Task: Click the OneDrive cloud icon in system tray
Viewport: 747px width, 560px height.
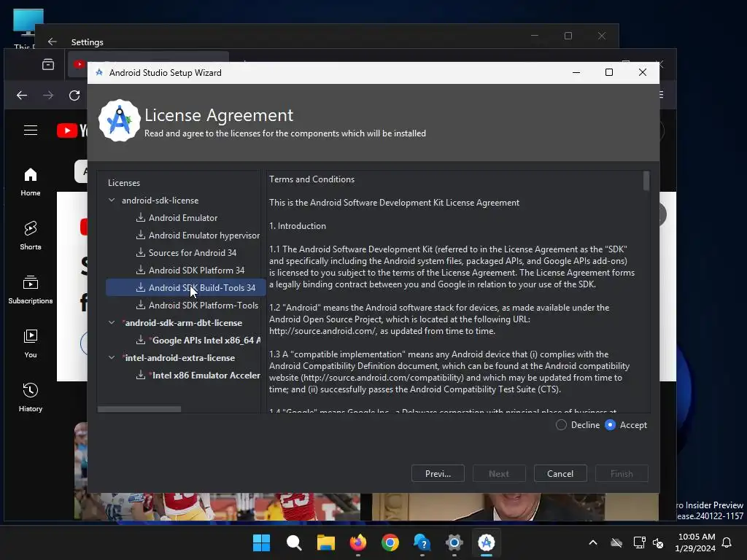Action: tap(616, 542)
